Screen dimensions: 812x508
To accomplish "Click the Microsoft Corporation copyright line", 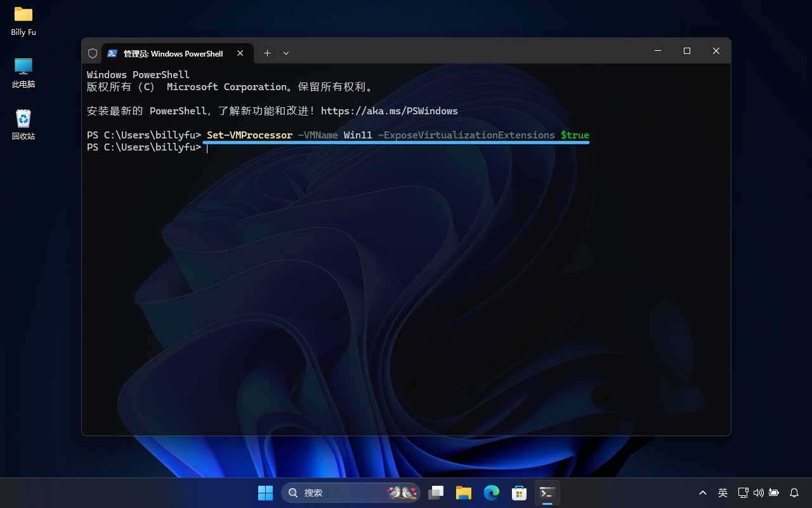I will 230,87.
